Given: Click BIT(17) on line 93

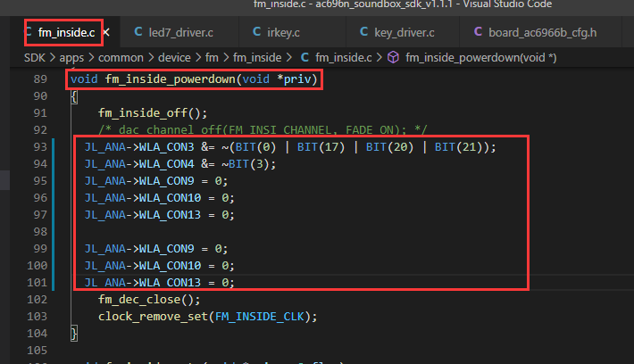Looking at the screenshot, I should pos(321,147).
